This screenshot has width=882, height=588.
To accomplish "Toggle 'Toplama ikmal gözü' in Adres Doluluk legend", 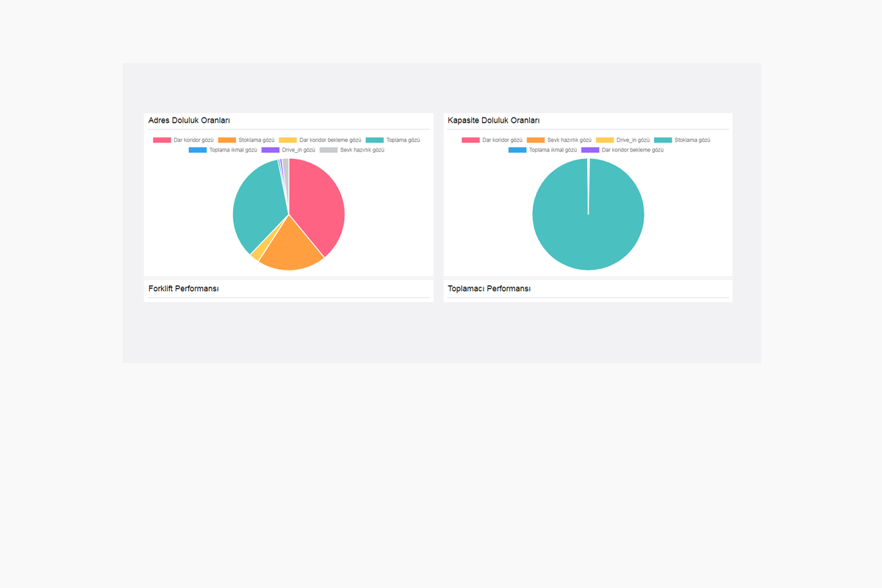I will [x=223, y=150].
